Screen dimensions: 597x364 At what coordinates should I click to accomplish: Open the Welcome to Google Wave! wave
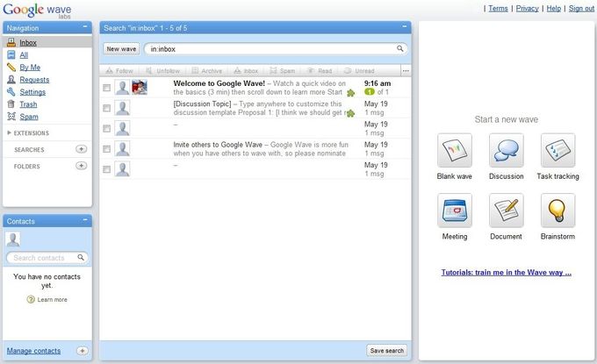pos(219,83)
